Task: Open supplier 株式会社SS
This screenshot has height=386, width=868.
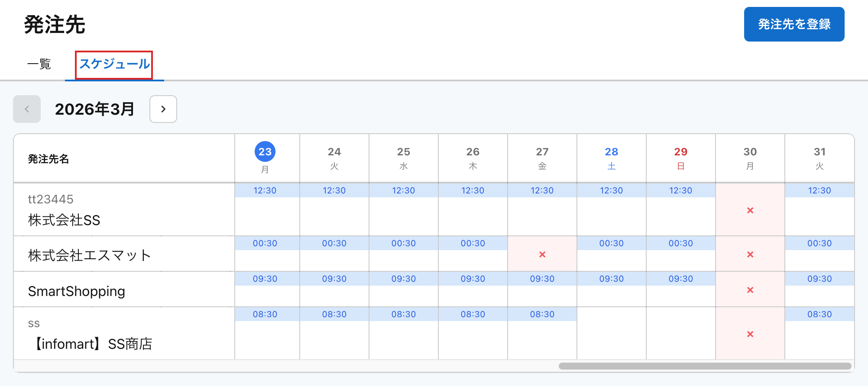Action: [64, 220]
